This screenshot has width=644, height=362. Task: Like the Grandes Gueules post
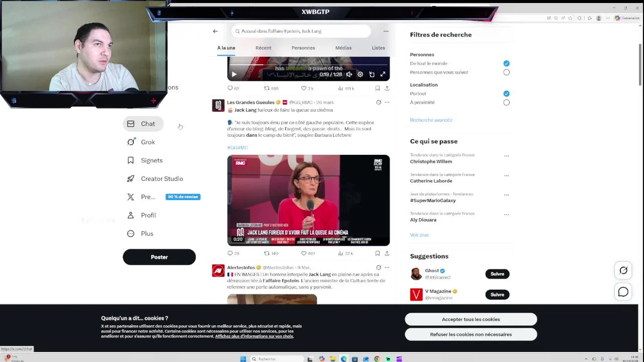click(308, 253)
